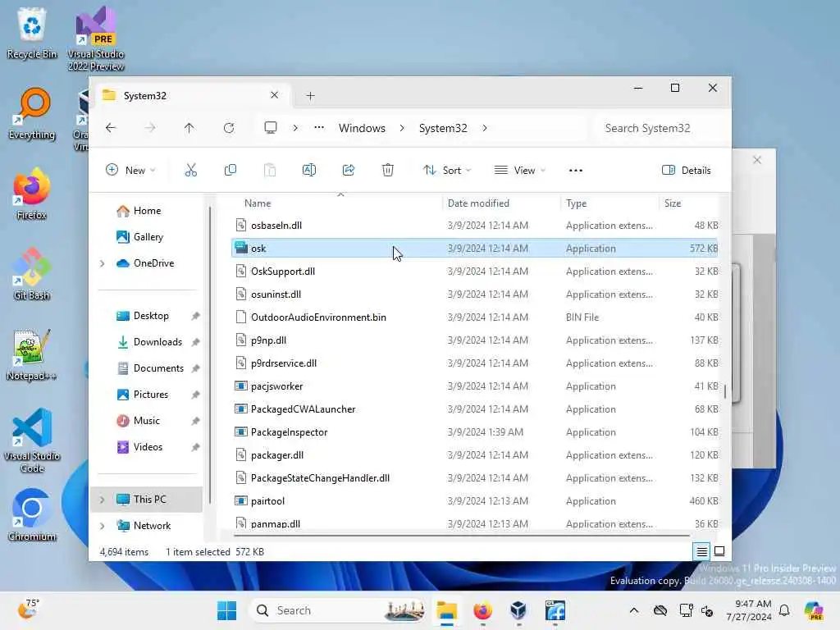This screenshot has width=840, height=630.
Task: Navigate up one folder level
Action: click(189, 128)
